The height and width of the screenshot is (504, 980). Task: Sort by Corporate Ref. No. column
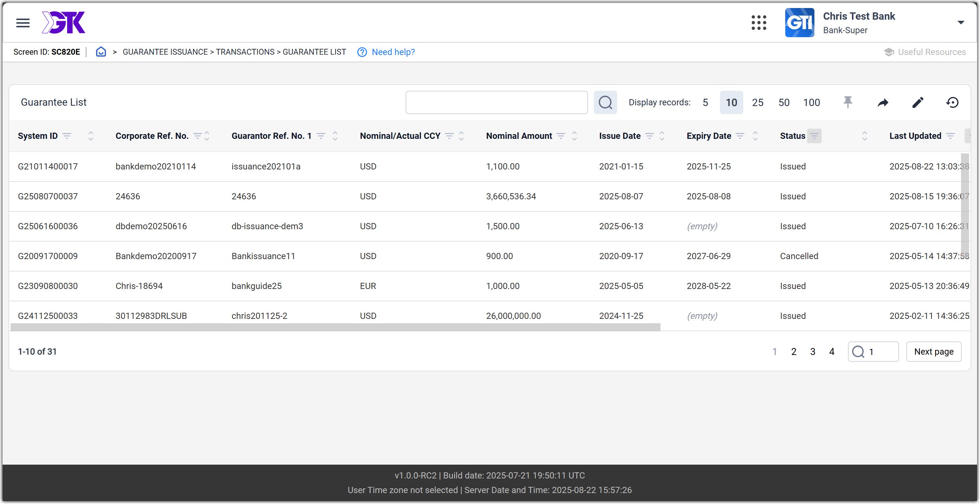coord(207,136)
